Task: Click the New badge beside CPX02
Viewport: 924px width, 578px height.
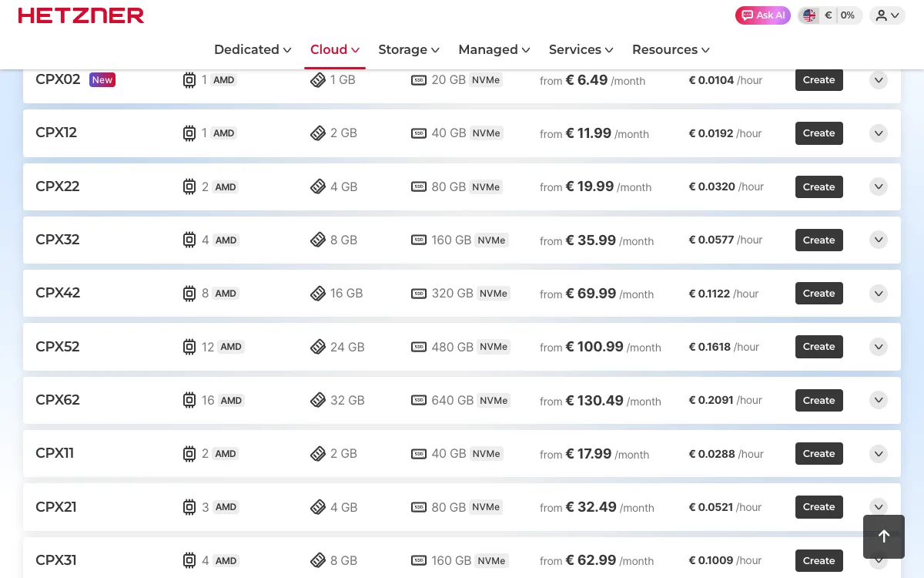Action: 102,79
